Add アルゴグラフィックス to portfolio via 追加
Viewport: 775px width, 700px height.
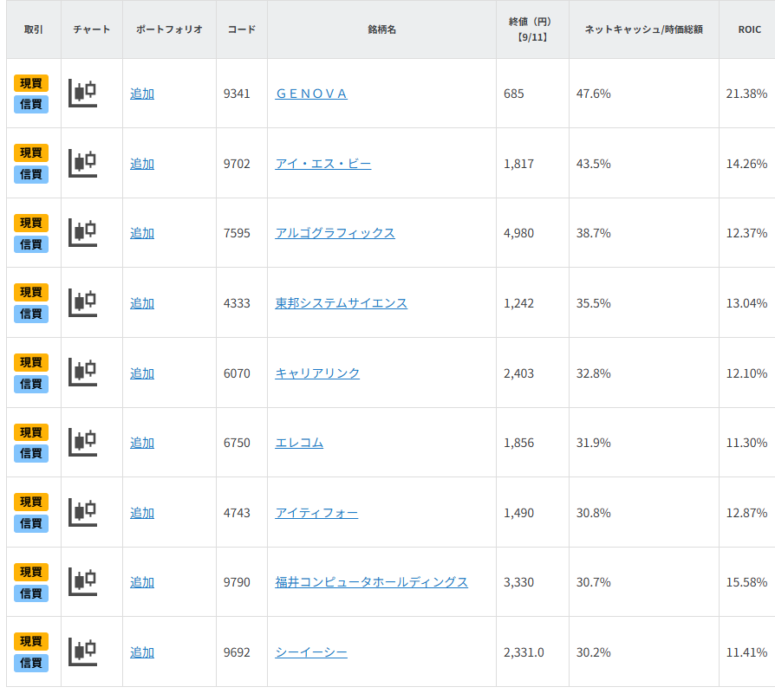142,233
